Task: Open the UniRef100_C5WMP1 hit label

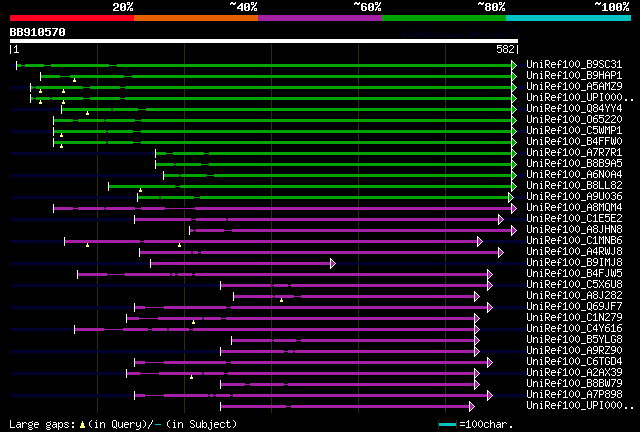Action: tap(574, 131)
